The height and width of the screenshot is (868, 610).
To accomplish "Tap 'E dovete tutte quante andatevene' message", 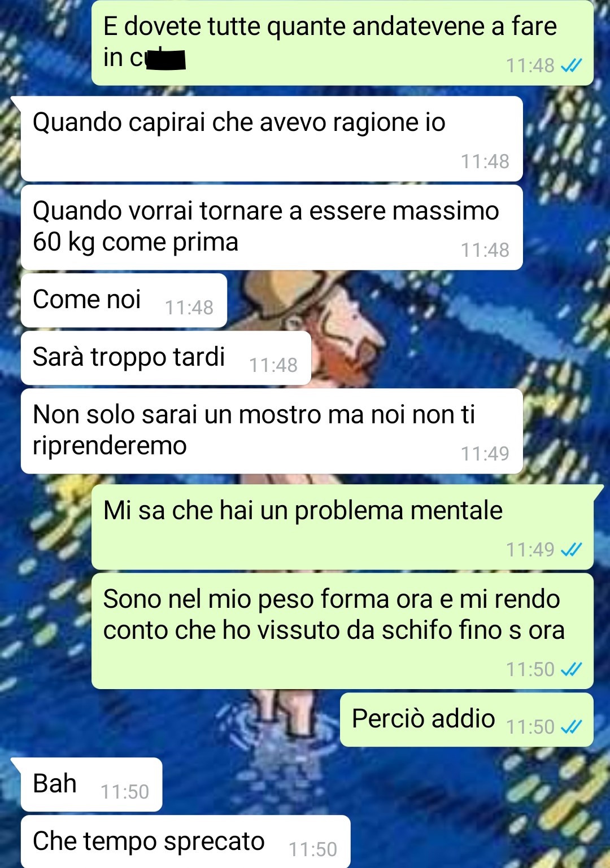I will click(342, 43).
